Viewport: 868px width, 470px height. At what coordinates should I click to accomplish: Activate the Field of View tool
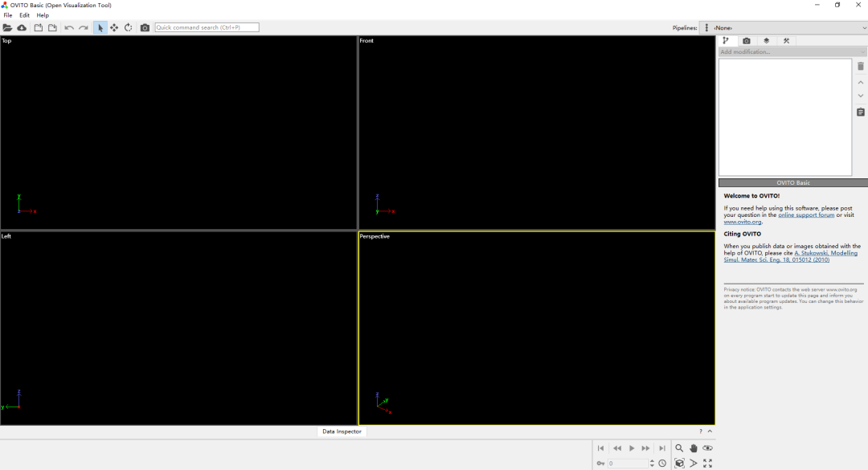point(694,464)
